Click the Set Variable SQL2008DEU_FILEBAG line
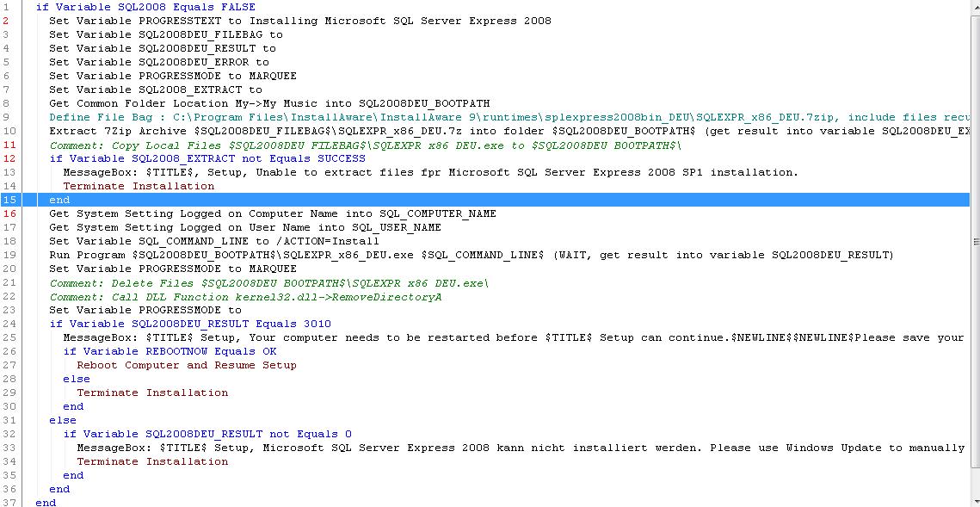This screenshot has height=507, width=980. pos(165,34)
